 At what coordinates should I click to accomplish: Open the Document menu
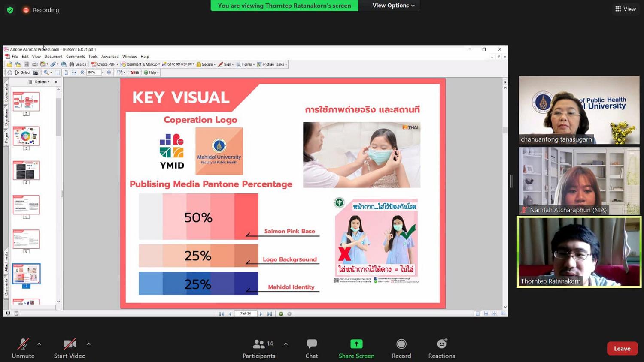tap(53, 57)
